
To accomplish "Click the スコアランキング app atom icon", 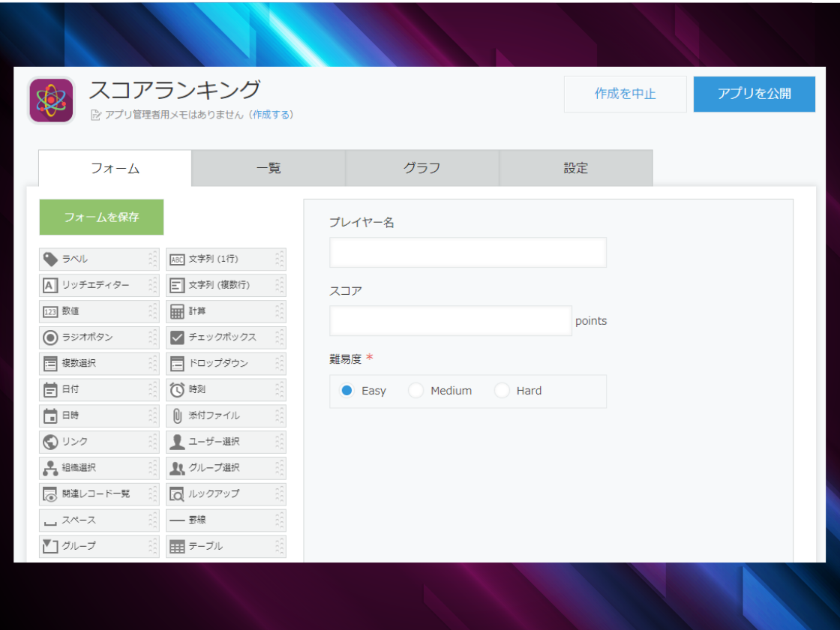I will click(x=51, y=100).
